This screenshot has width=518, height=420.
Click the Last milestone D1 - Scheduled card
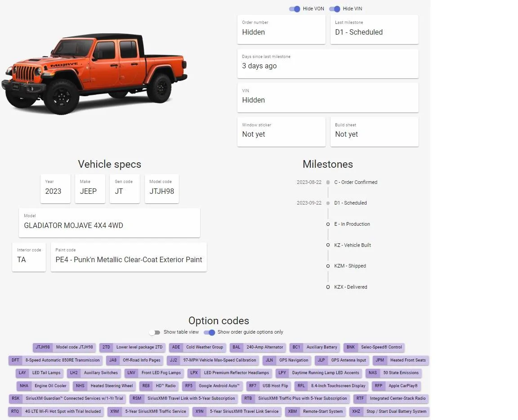374,29
